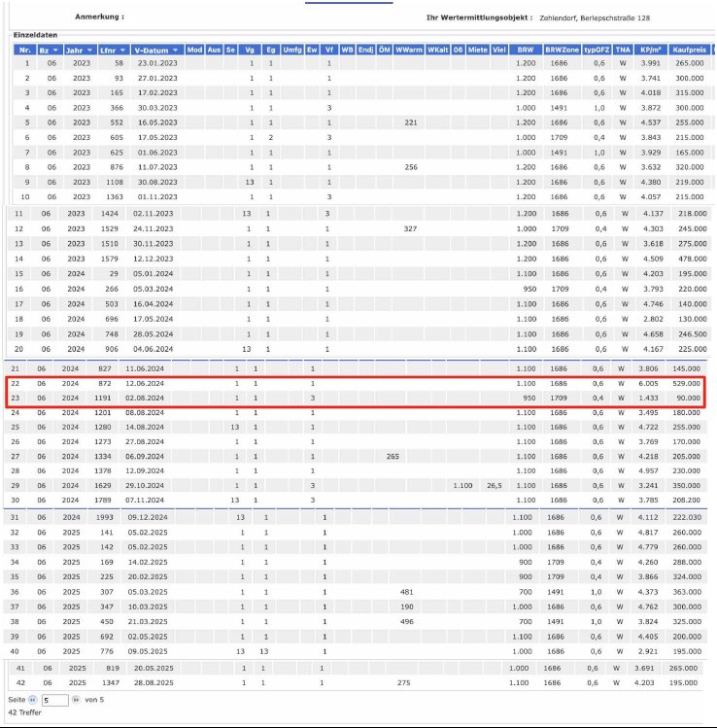
Task: Click the Viel value 26,5
Action: pyautogui.click(x=495, y=486)
